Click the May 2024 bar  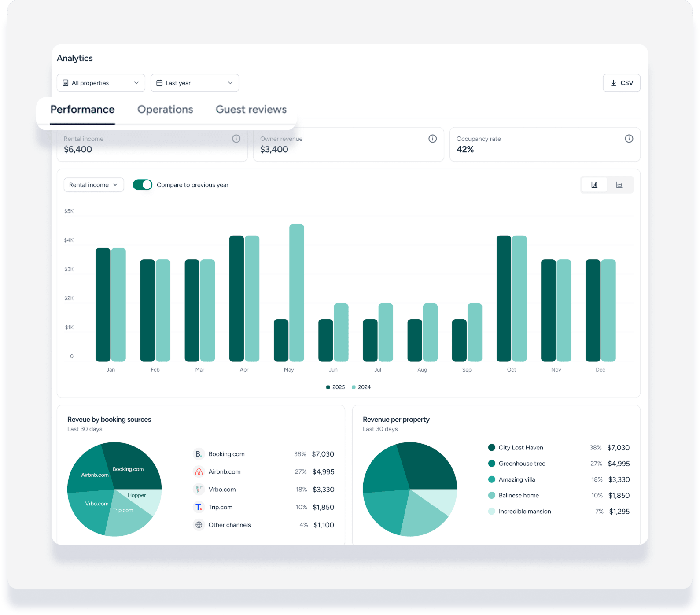297,293
